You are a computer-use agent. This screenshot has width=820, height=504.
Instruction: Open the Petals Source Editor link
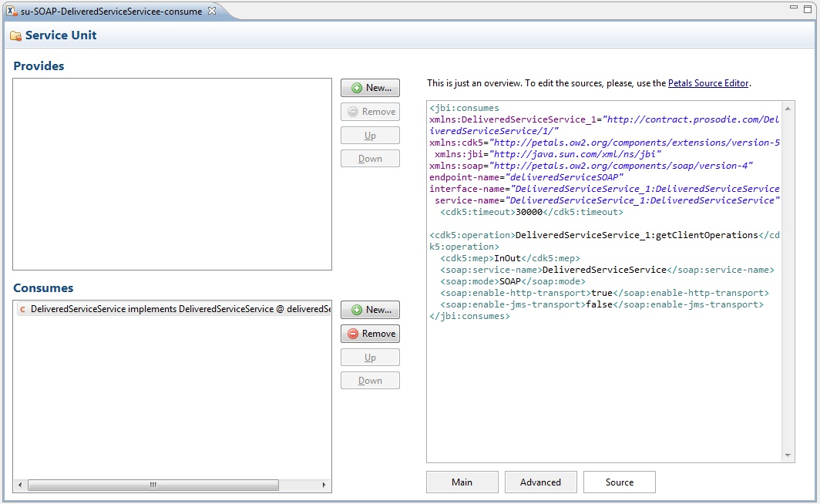[707, 83]
